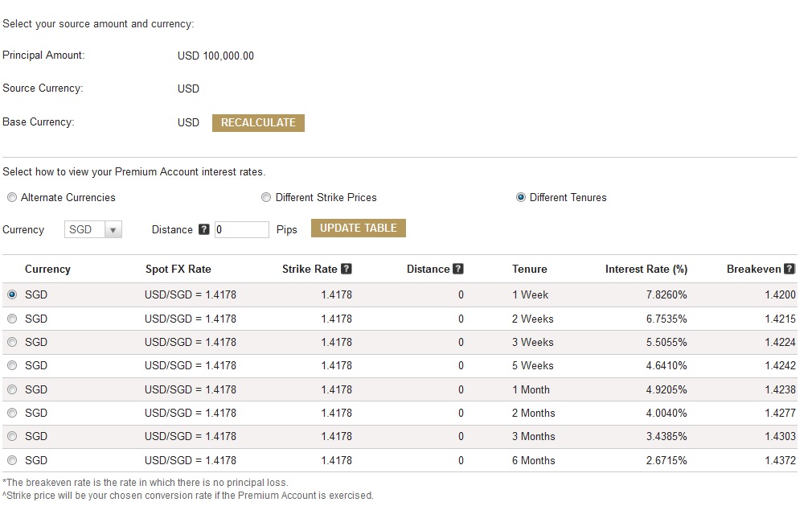Click the Interest Rate (%) column header
Screen dimensions: 812x531
click(646, 269)
